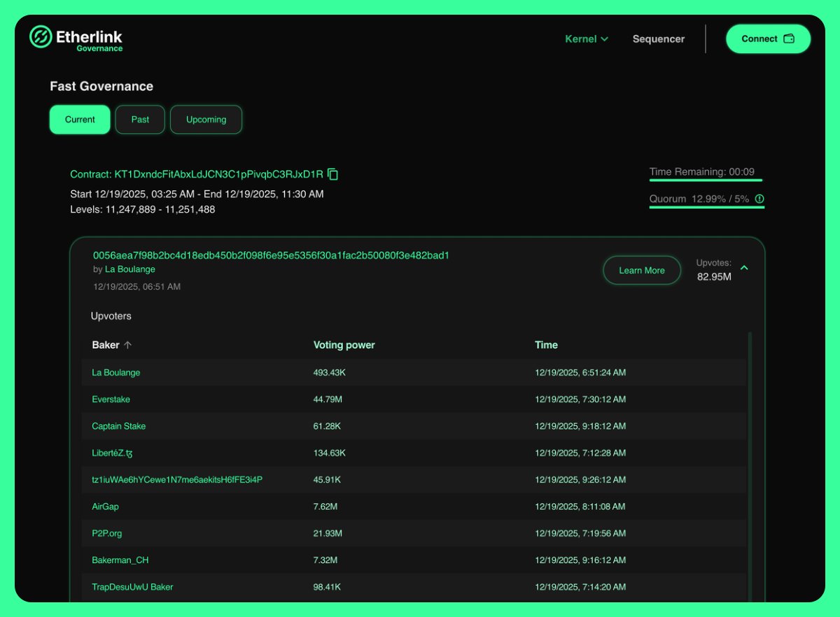
Task: Click the Time column header
Action: [x=546, y=345]
